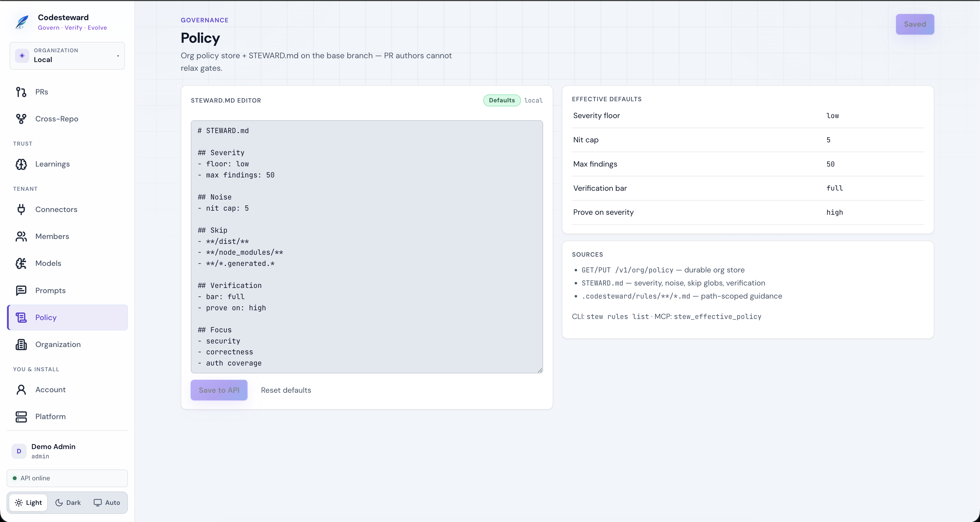Click Reset defaults
Viewport: 980px width, 522px height.
[x=286, y=390]
